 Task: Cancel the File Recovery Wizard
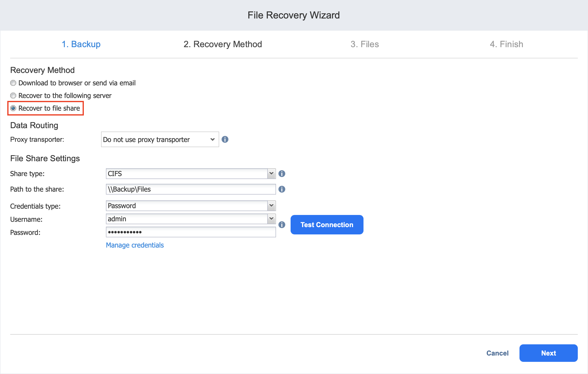click(497, 353)
